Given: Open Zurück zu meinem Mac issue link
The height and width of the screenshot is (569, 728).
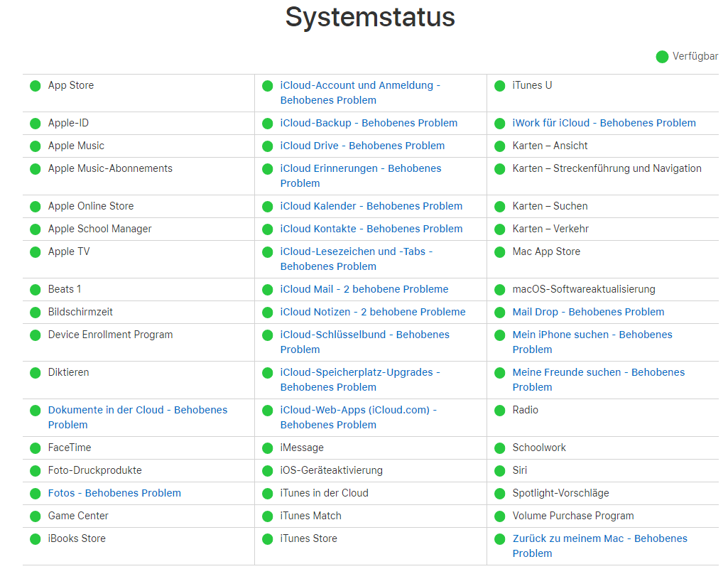Looking at the screenshot, I should (600, 546).
